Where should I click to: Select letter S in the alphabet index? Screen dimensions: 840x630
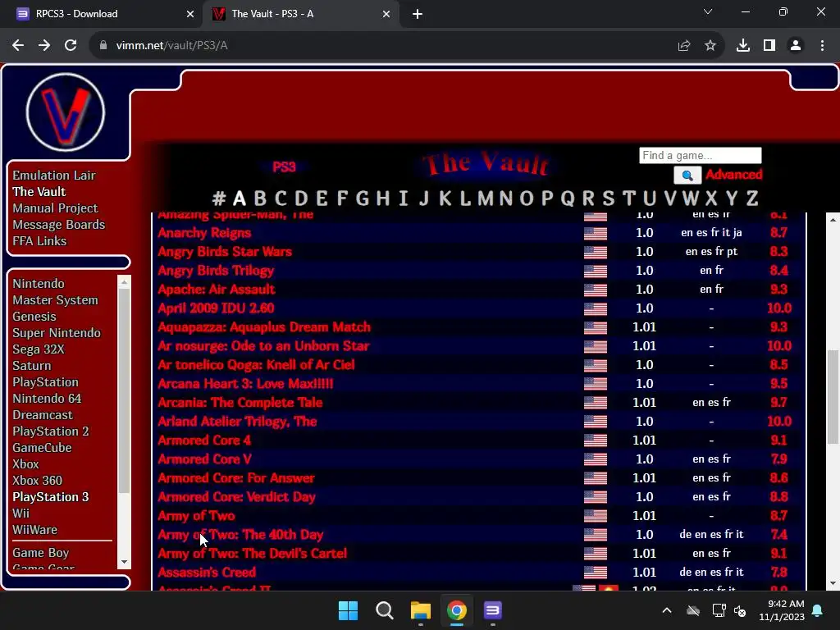609,199
